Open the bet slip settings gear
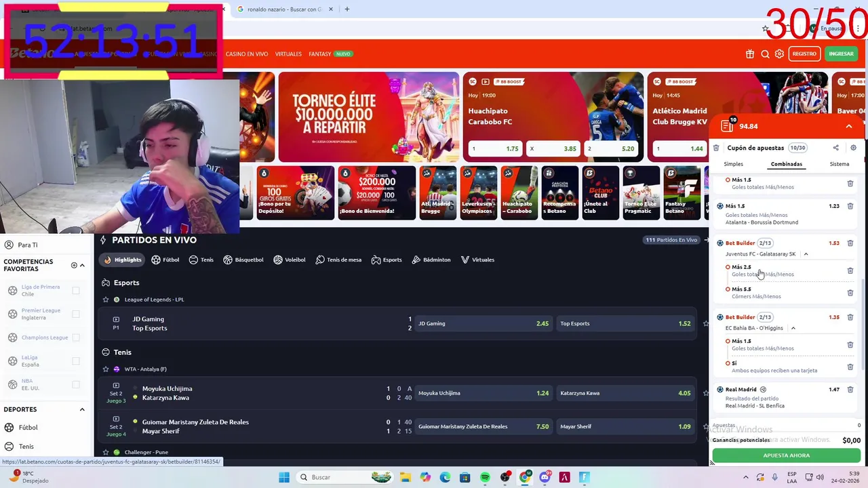Screen dimensions: 868x488 [853, 148]
